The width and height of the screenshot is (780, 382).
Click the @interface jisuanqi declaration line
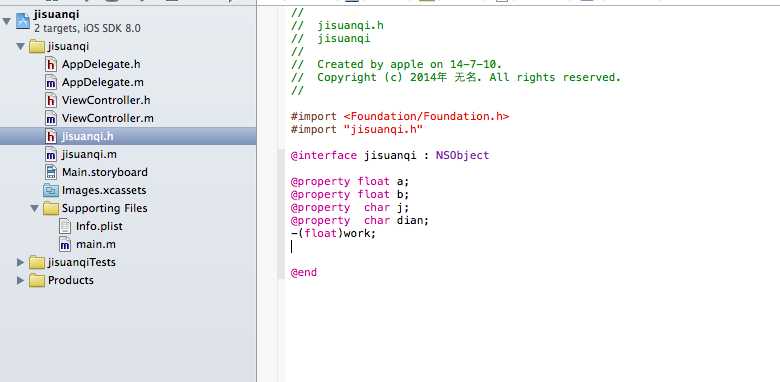click(390, 155)
